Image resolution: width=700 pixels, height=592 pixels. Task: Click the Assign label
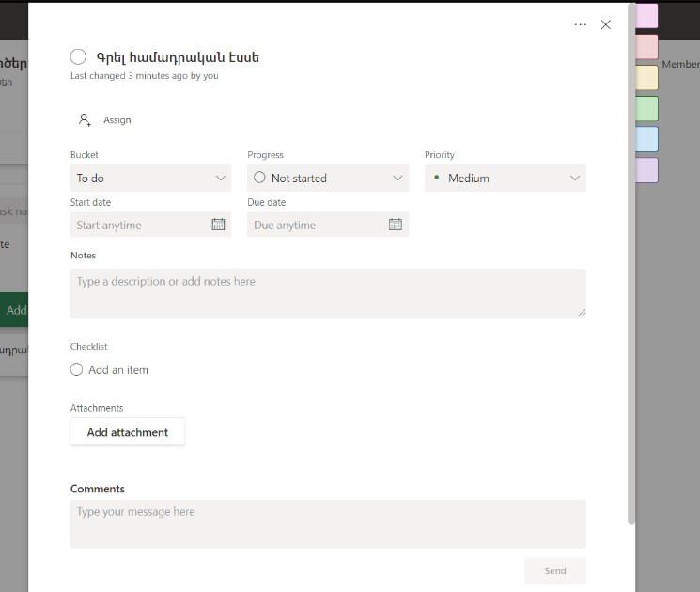(117, 119)
